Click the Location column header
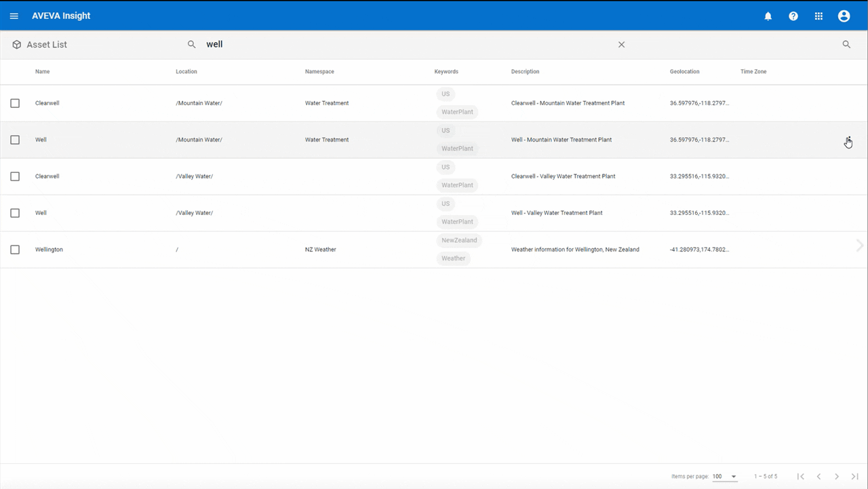The height and width of the screenshot is (489, 868). point(186,72)
